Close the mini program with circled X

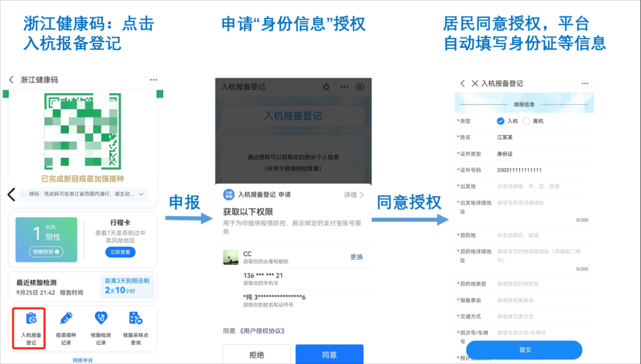[x=360, y=87]
